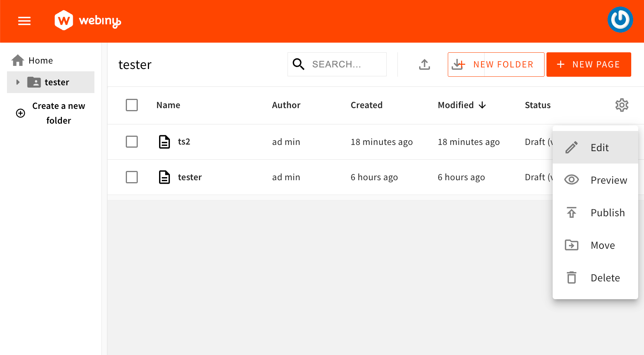
Task: Choose Publish from the context menu
Action: point(608,212)
